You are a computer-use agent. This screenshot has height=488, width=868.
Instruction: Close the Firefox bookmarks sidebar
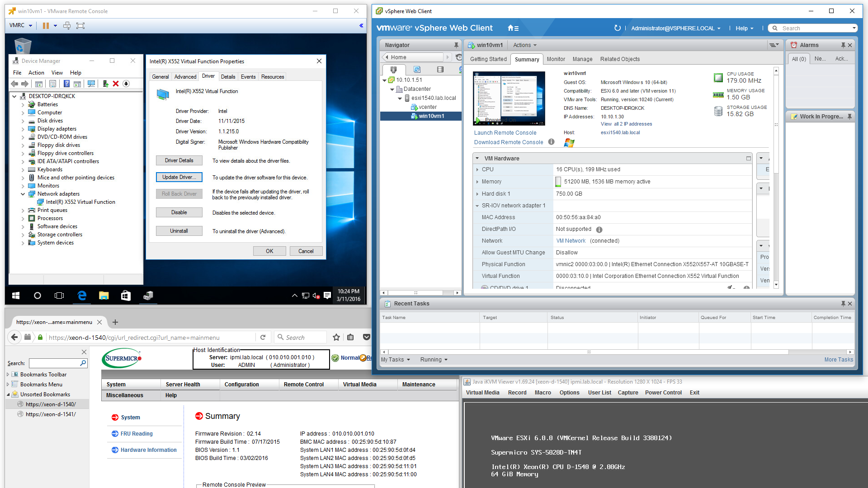84,352
